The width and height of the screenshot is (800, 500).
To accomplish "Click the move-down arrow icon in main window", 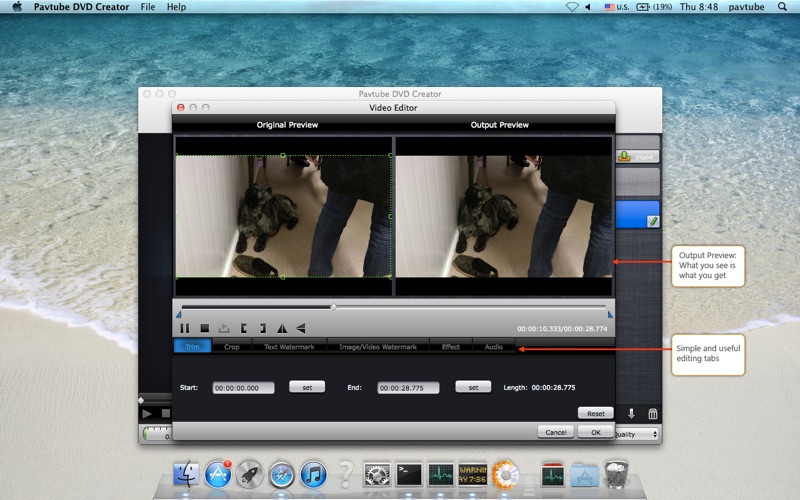I will [631, 414].
